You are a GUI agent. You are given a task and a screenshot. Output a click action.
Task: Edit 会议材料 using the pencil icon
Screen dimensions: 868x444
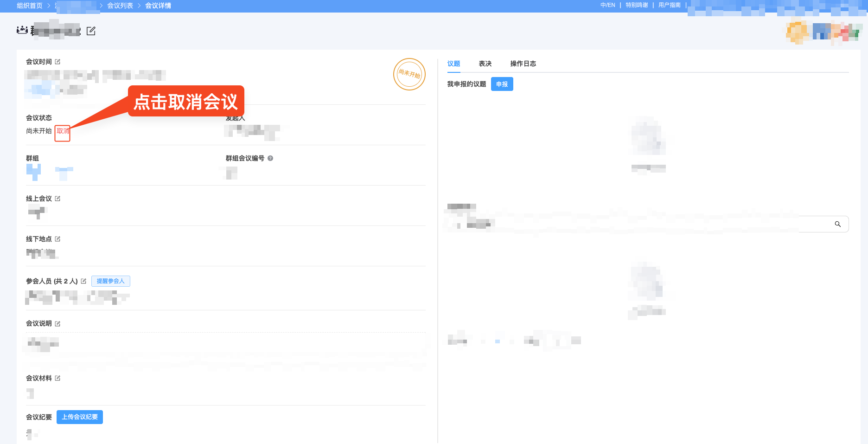(57, 378)
